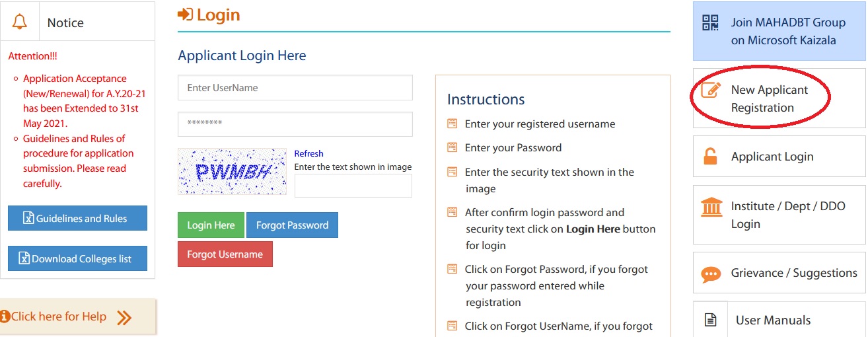Click the double chevron next to Help
Image resolution: width=868 pixels, height=337 pixels.
pos(124,318)
